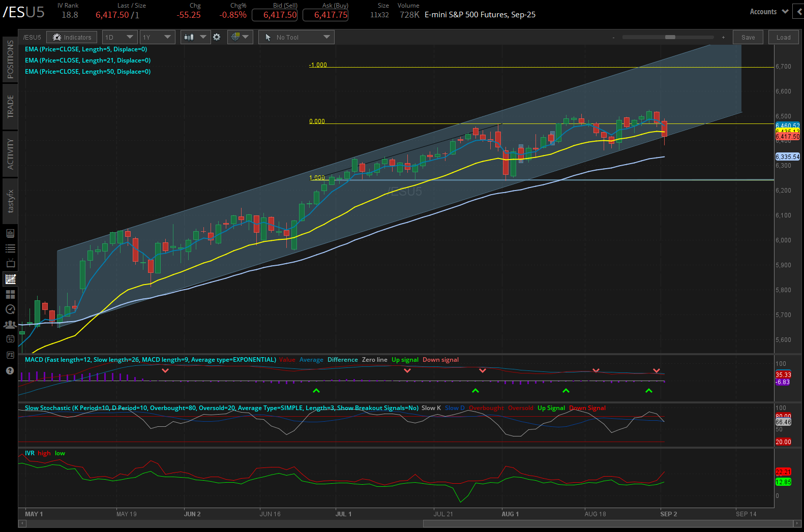Click the left scroll arrow of chart scrollbar
This screenshot has height=532, width=804.
pos(22,524)
